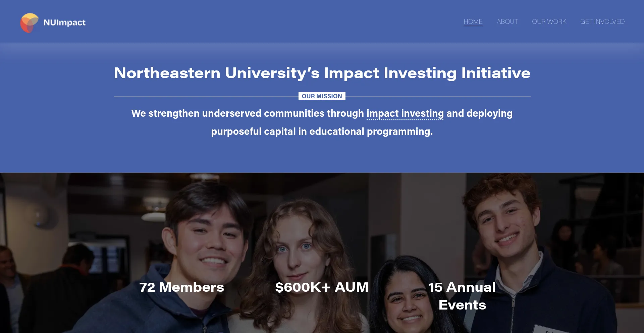The height and width of the screenshot is (333, 644).
Task: Click "purposeful capital in educational programming" text
Action: pyautogui.click(x=322, y=131)
